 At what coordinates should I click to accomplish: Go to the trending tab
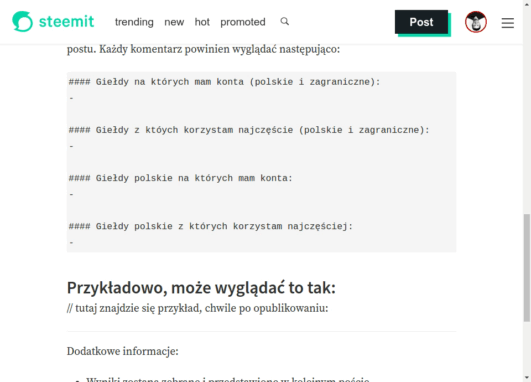(x=134, y=22)
